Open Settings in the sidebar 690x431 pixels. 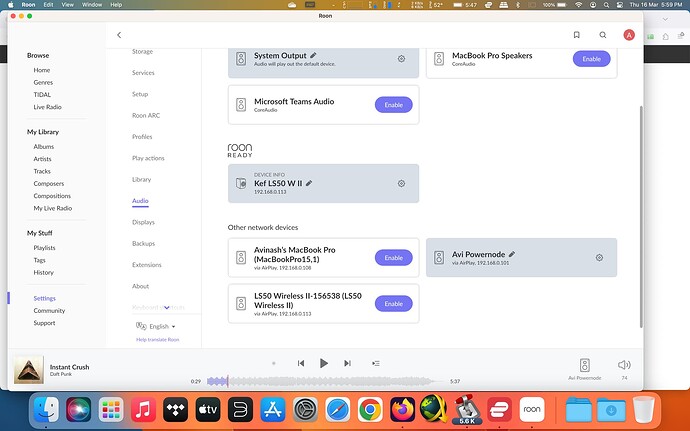click(44, 298)
